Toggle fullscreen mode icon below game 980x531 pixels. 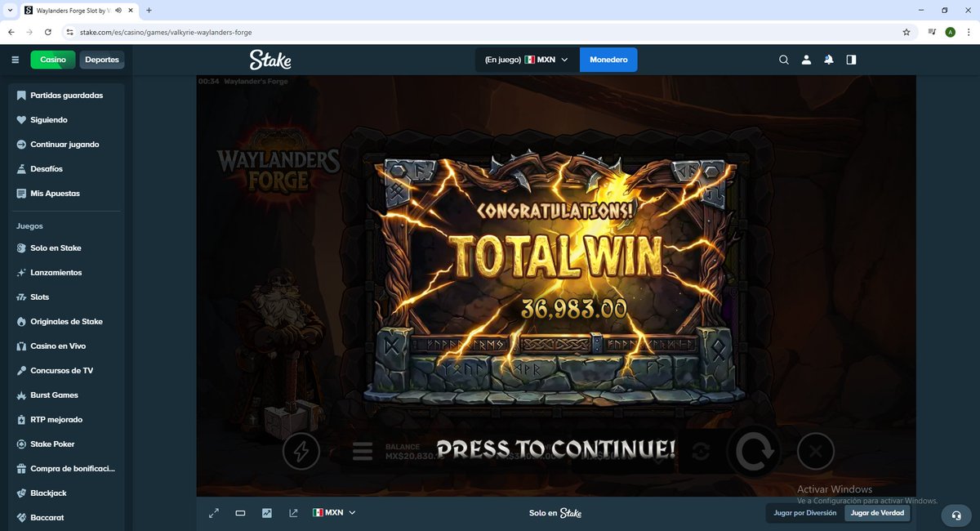214,513
